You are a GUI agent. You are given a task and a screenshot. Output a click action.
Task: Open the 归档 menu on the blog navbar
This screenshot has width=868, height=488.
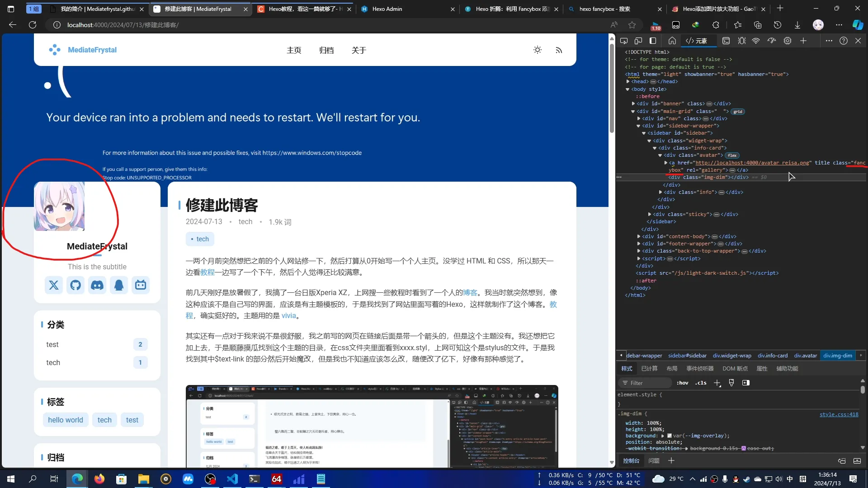326,50
